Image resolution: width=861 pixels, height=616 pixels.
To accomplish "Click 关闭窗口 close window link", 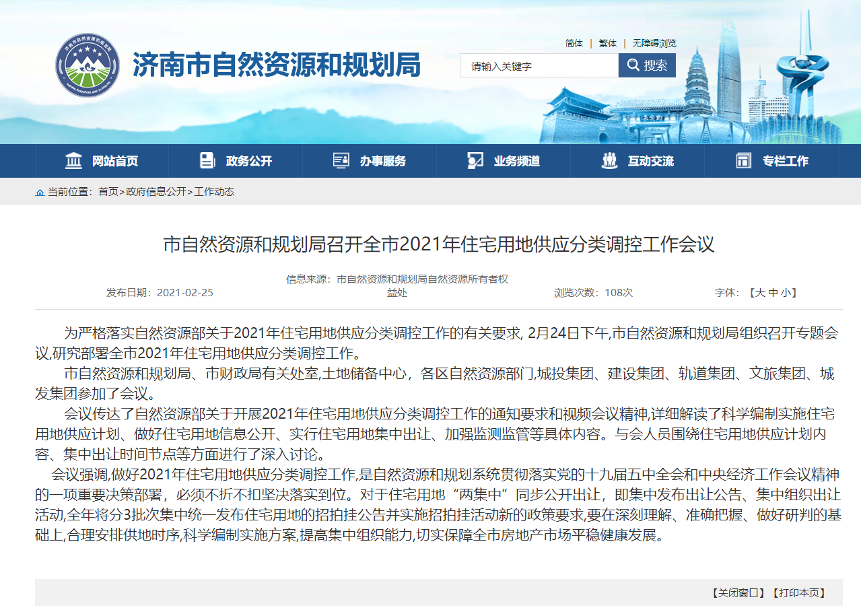I will (x=738, y=593).
